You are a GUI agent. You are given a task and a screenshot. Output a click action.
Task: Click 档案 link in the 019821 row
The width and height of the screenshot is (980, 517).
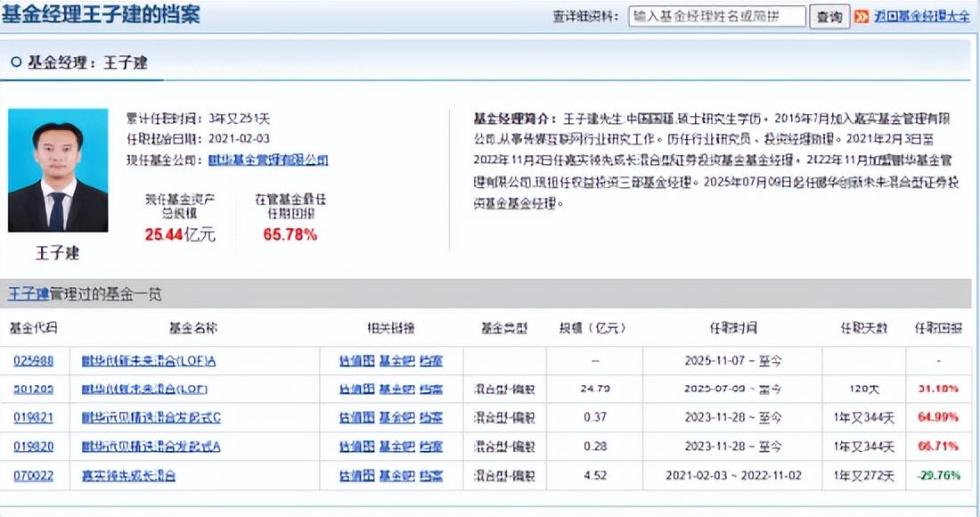431,418
